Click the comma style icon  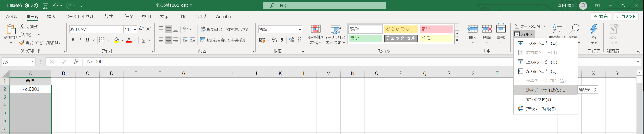[x=282, y=40]
